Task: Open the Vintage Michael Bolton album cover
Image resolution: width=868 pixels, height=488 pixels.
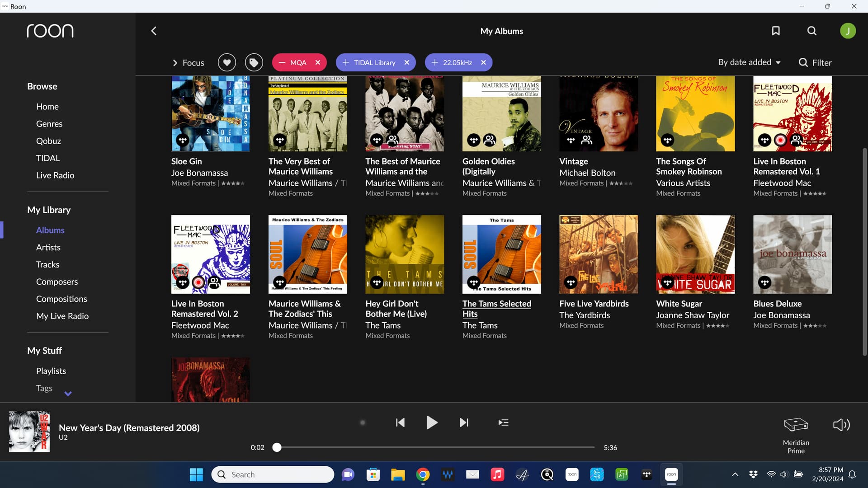Action: (599, 113)
